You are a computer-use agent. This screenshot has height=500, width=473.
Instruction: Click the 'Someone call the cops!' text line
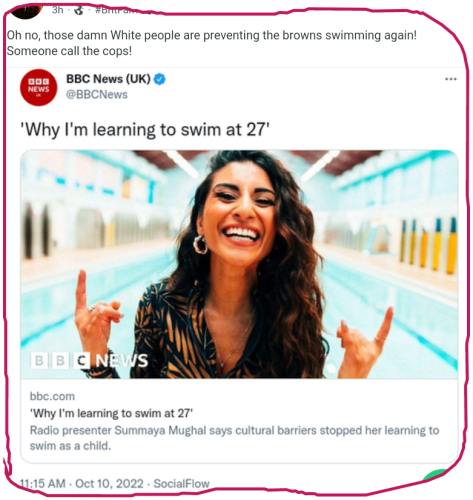pyautogui.click(x=69, y=51)
